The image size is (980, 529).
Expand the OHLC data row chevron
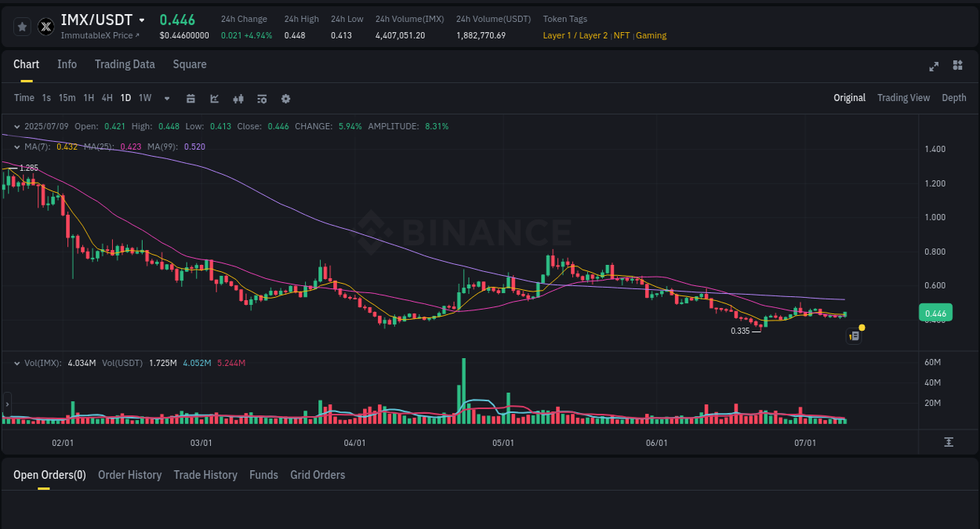pos(16,125)
